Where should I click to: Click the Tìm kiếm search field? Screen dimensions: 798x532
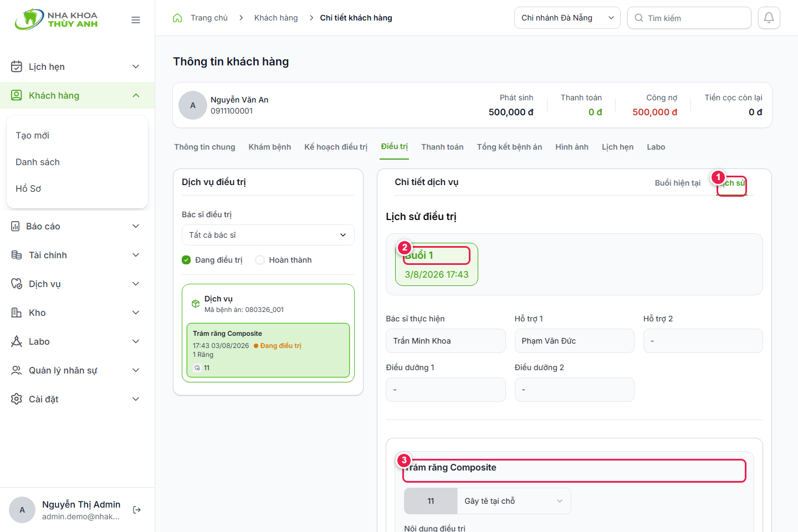(689, 18)
